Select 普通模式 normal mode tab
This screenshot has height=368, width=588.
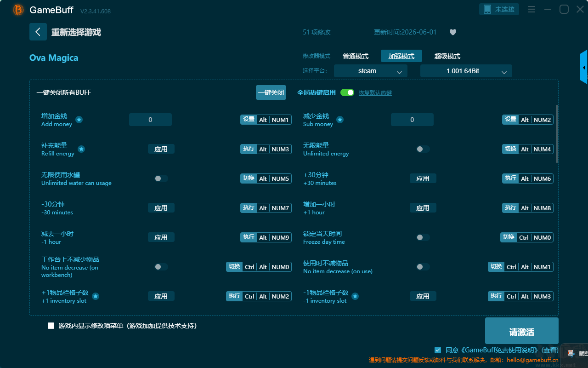tap(356, 56)
